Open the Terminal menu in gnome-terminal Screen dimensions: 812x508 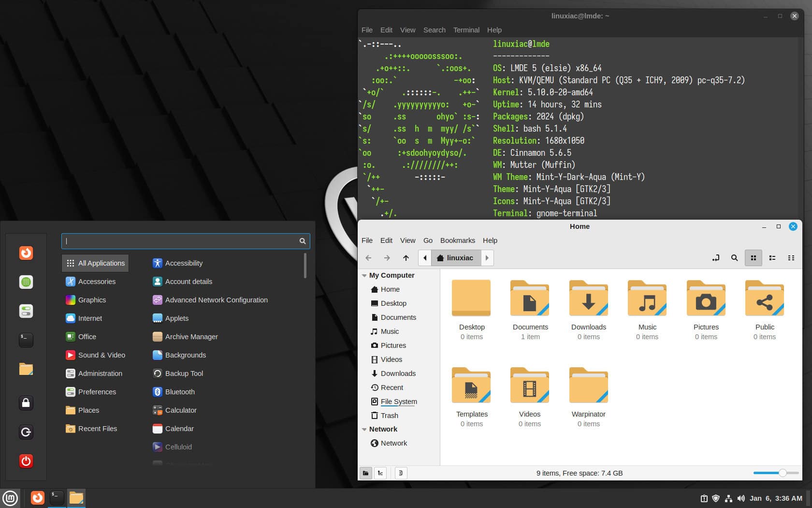click(465, 30)
